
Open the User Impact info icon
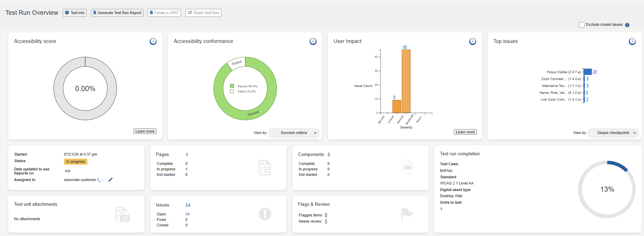(473, 41)
